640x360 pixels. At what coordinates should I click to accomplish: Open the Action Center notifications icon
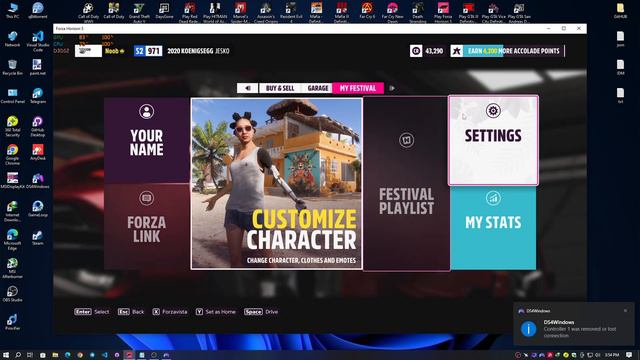pyautogui.click(x=630, y=355)
